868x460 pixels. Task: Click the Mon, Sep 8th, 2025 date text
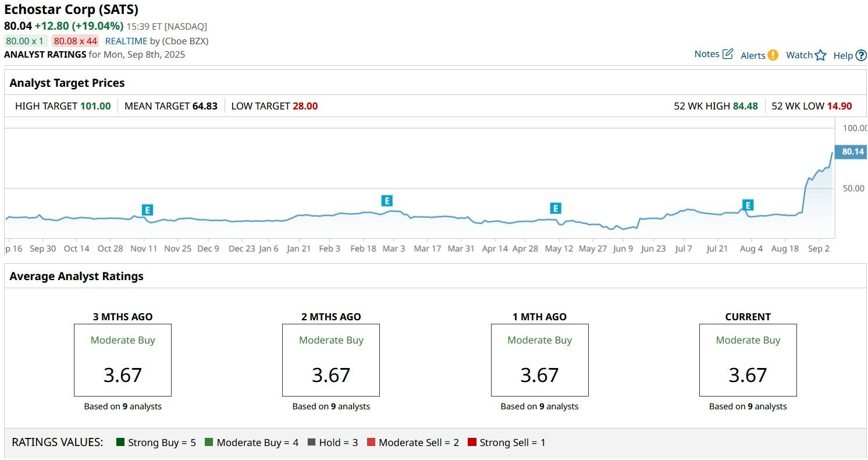pyautogui.click(x=145, y=54)
